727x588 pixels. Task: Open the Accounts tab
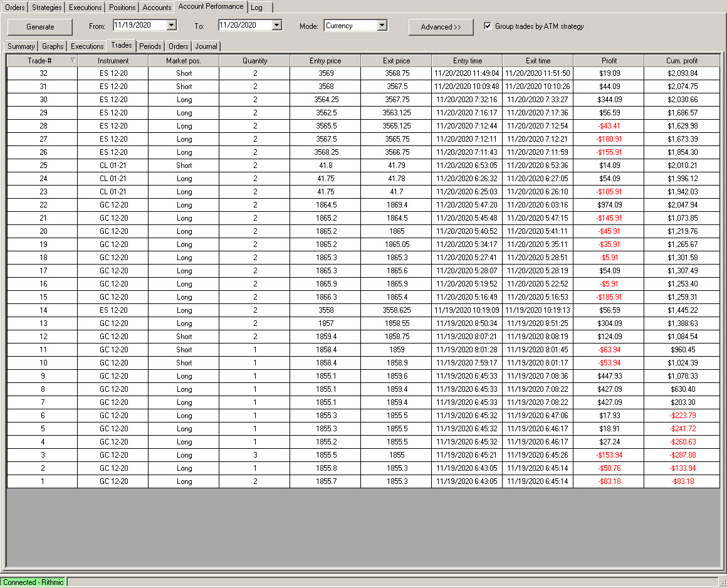coord(157,8)
